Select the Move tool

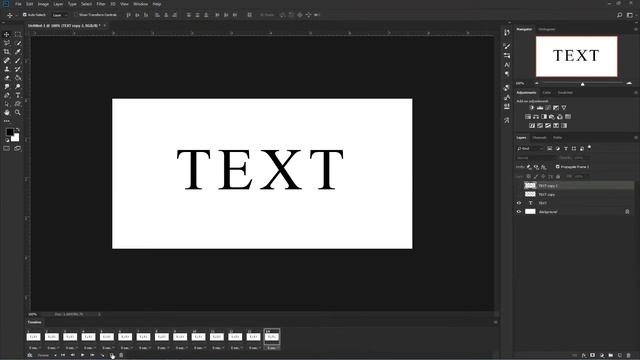pyautogui.click(x=7, y=35)
